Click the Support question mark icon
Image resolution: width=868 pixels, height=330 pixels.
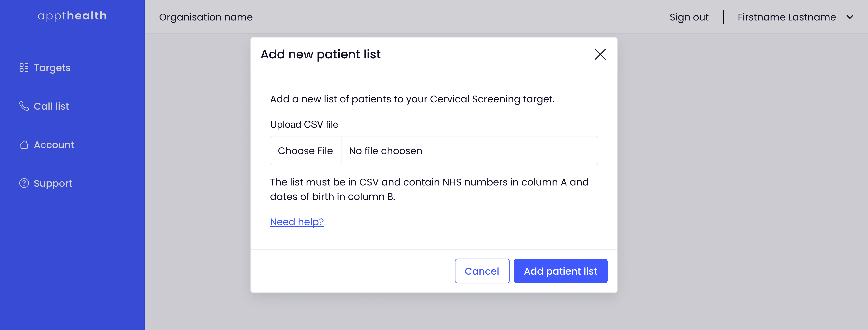[x=24, y=183]
